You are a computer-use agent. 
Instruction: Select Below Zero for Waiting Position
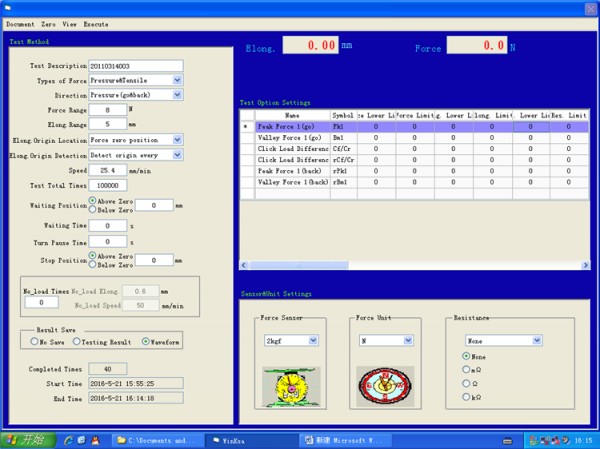93,210
